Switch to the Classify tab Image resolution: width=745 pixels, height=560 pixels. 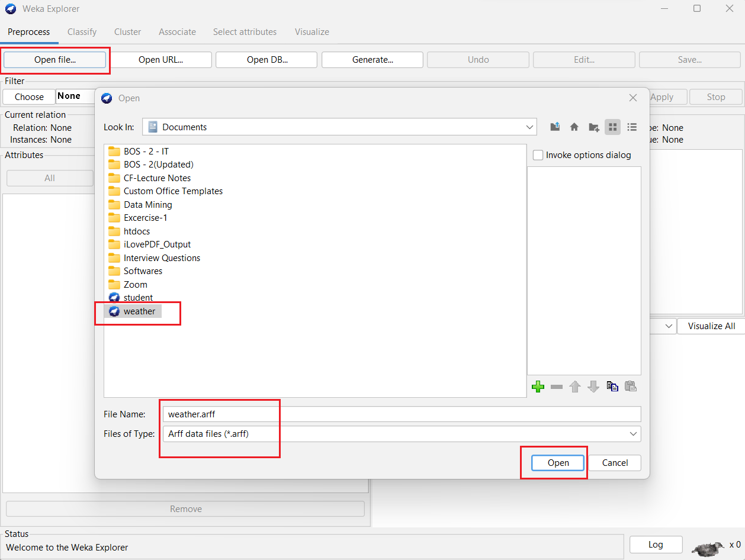(x=82, y=32)
